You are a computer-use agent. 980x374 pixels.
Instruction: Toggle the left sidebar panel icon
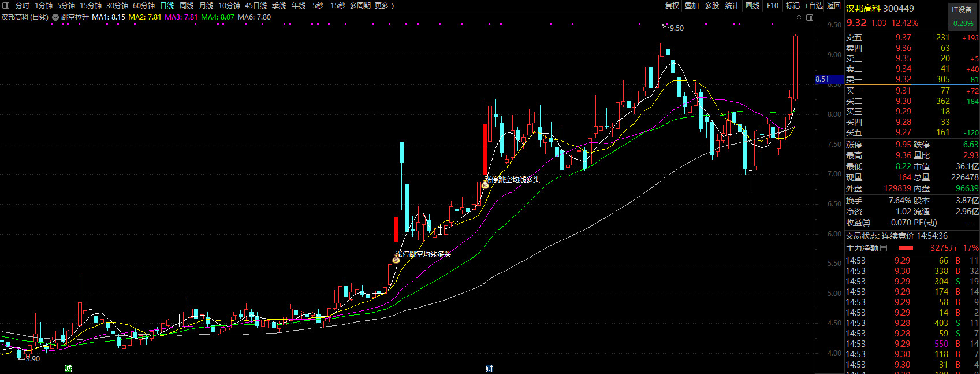tap(6, 5)
